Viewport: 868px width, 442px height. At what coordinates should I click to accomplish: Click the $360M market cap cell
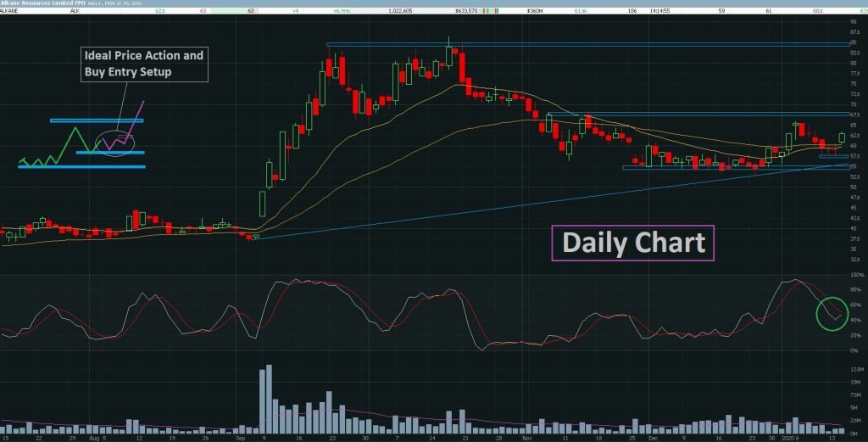535,10
